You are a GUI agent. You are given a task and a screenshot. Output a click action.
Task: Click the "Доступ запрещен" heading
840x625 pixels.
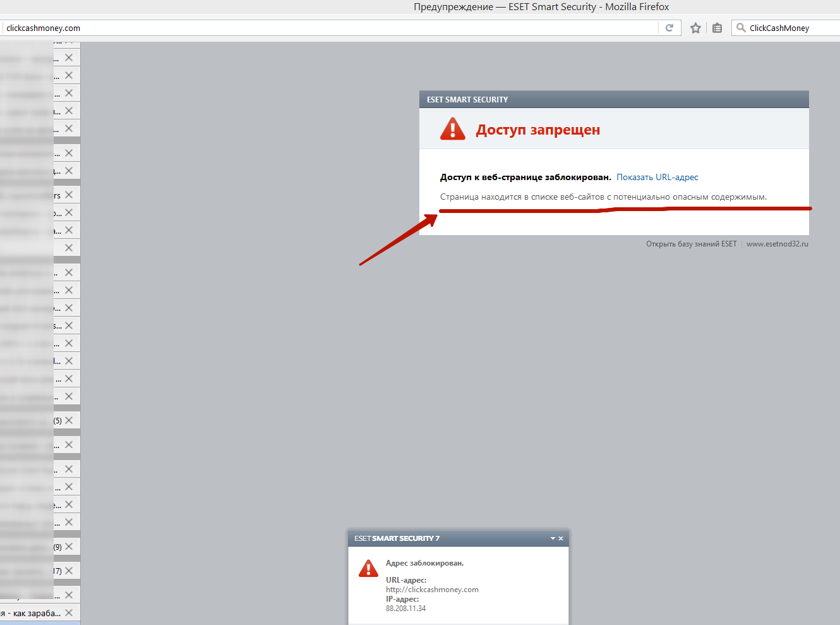[538, 130]
